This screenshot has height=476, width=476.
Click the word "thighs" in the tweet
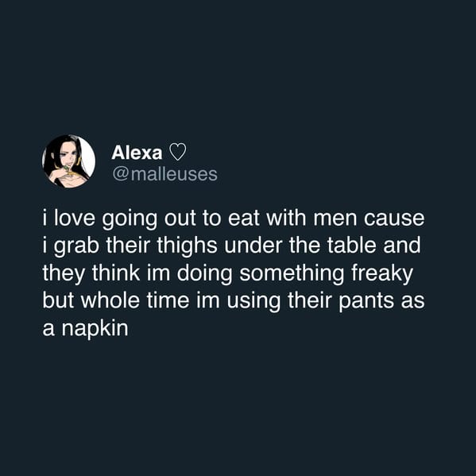(x=187, y=246)
